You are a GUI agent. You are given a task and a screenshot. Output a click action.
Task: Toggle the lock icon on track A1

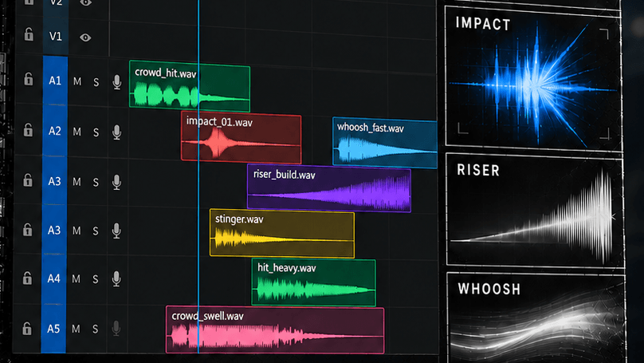[29, 79]
